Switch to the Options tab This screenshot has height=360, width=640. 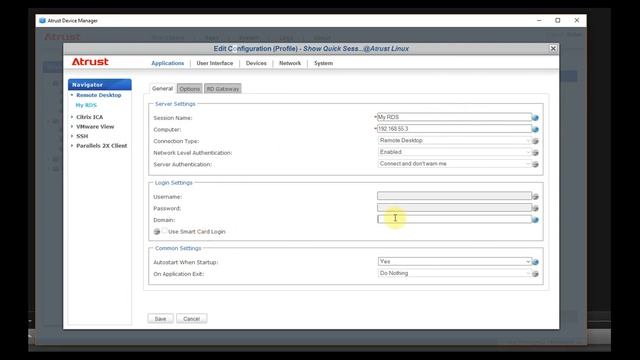(189, 89)
